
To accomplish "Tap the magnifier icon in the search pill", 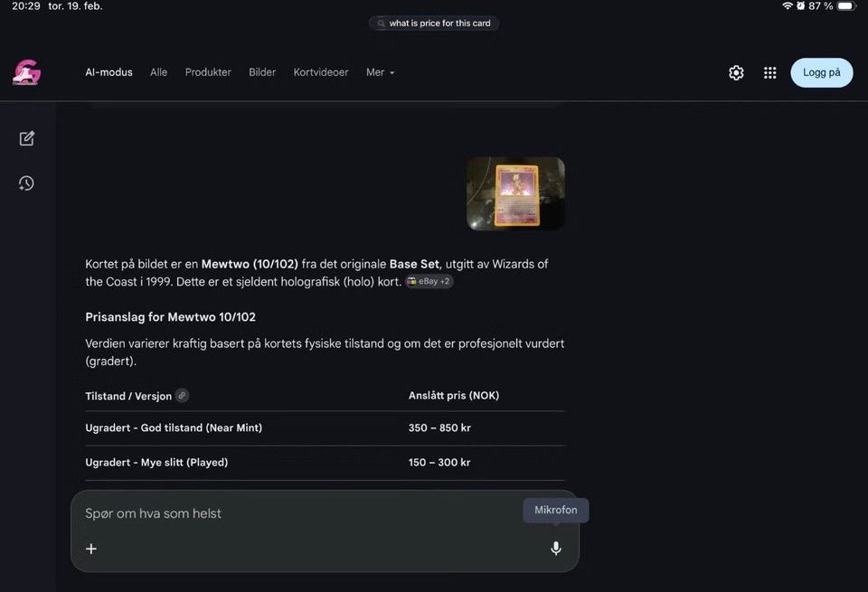I will (x=381, y=23).
